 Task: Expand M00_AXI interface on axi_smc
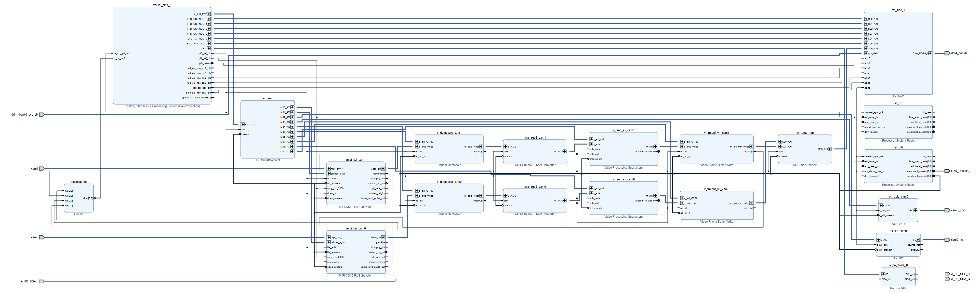coord(292,107)
